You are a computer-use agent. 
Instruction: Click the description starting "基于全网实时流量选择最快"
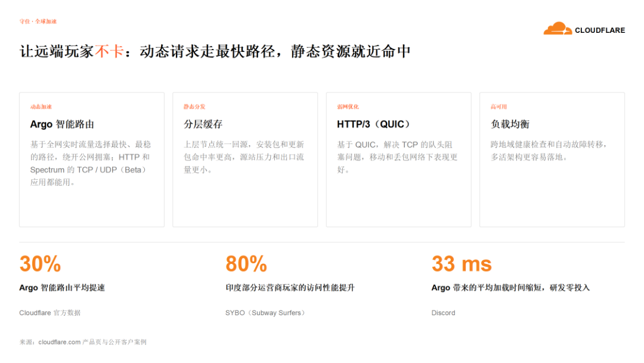point(91,163)
